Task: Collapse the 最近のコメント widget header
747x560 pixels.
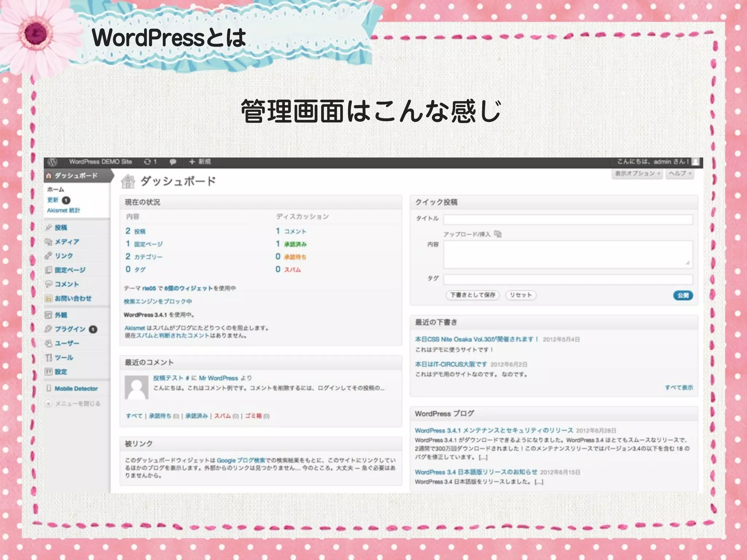Action: 261,362
